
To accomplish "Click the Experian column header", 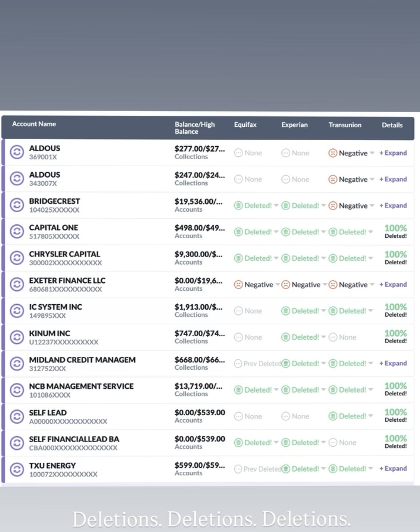I will pyautogui.click(x=295, y=125).
